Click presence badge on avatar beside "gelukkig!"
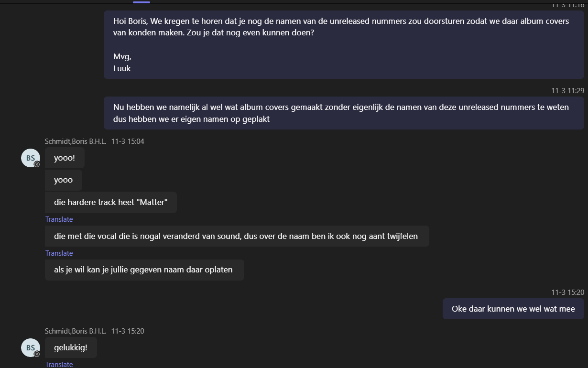The height and width of the screenshot is (368, 588). [x=37, y=354]
